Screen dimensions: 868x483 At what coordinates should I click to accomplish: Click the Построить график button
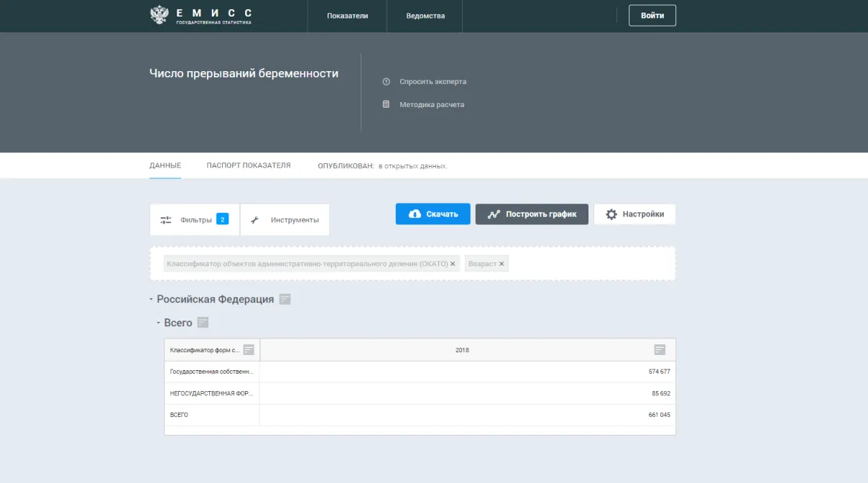532,214
